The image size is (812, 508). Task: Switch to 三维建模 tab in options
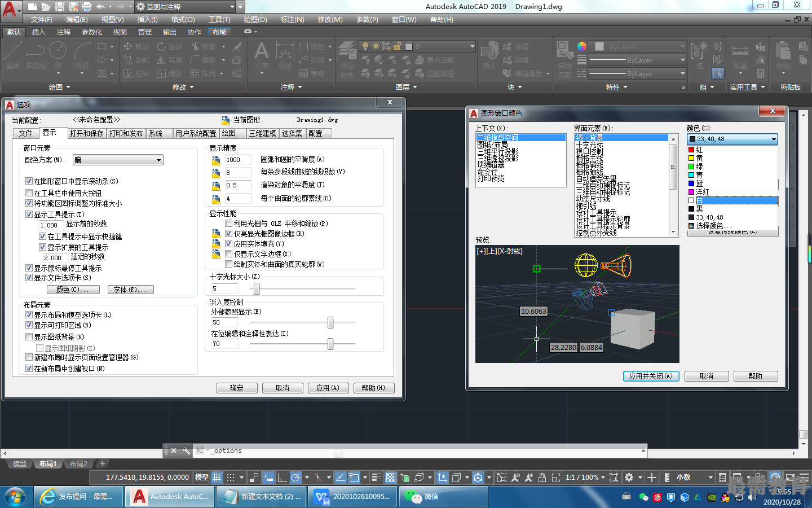coord(263,133)
